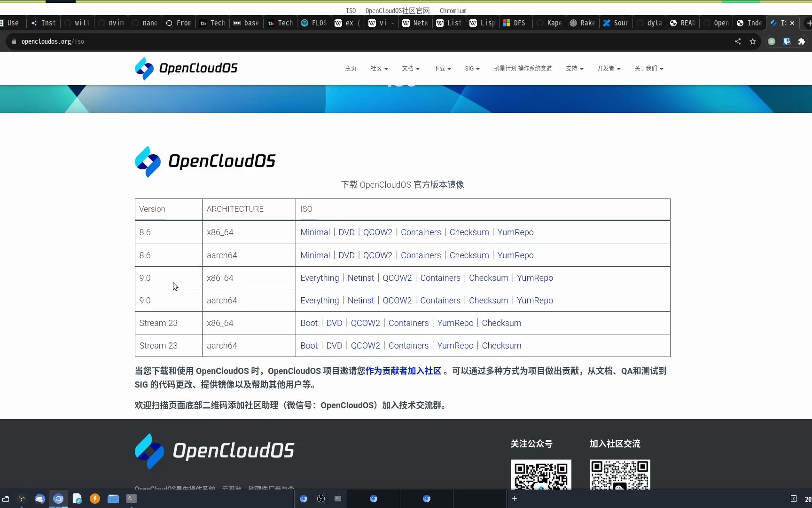
Task: Open the Bitwarden extension
Action: [787, 41]
